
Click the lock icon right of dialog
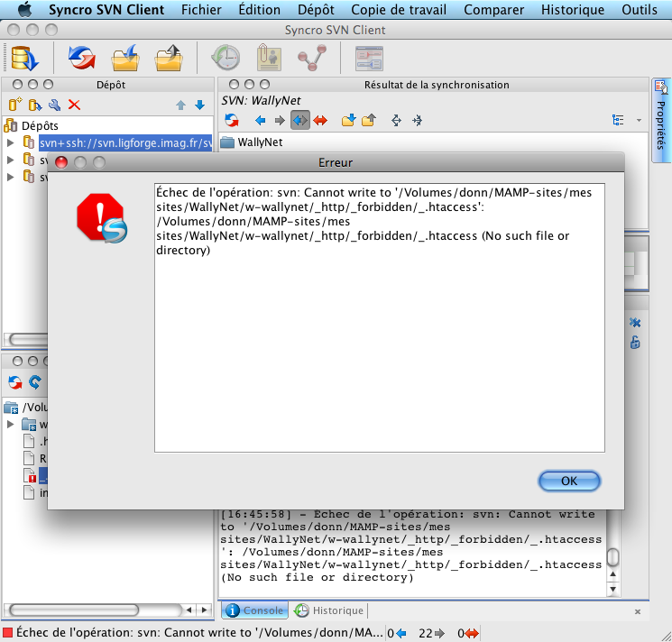click(635, 343)
